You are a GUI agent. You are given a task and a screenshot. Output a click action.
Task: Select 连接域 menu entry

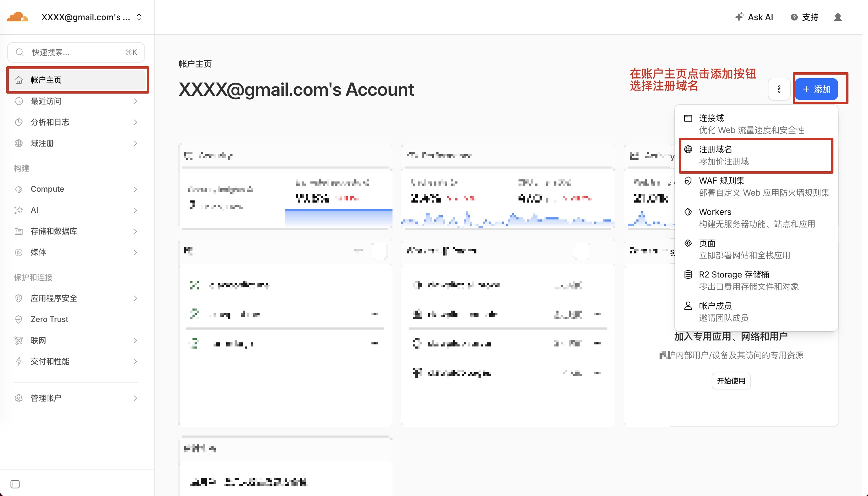coord(711,118)
